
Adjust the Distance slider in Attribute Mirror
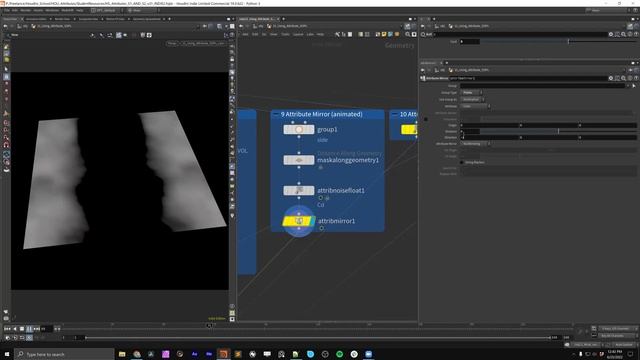coord(558,131)
